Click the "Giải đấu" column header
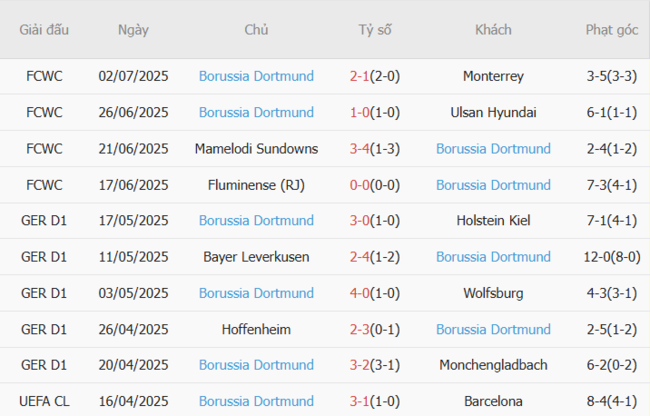 coord(44,30)
